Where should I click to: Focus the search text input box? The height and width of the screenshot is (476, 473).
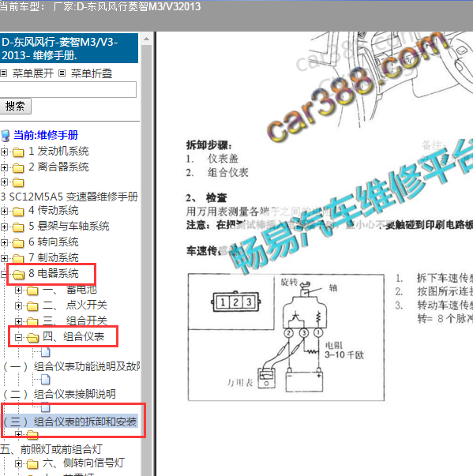(x=68, y=89)
